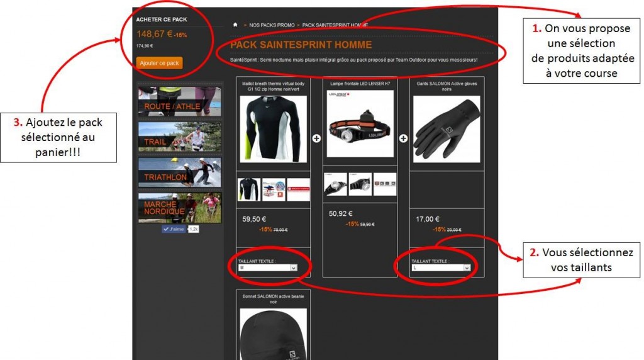This screenshot has height=360, width=644.
Task: Select the ROUTE / ATHLE category banner
Action: pyautogui.click(x=179, y=101)
